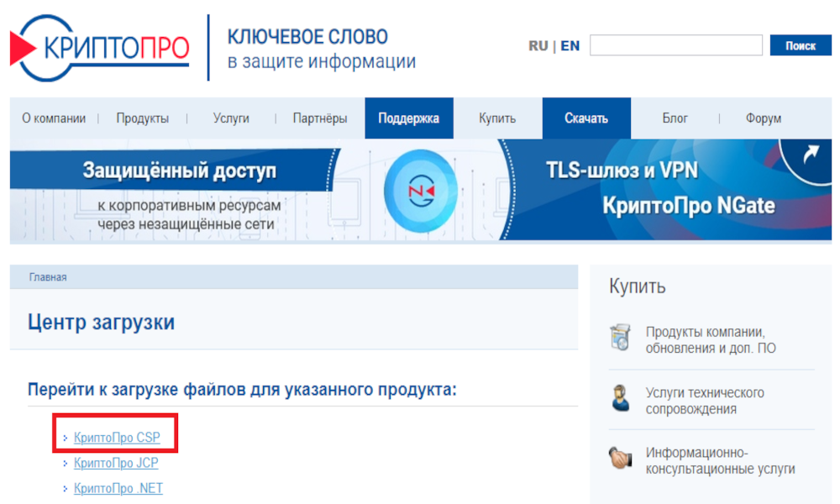840x504 pixels.
Task: Click the КриптоПро logo
Action: coord(100,48)
